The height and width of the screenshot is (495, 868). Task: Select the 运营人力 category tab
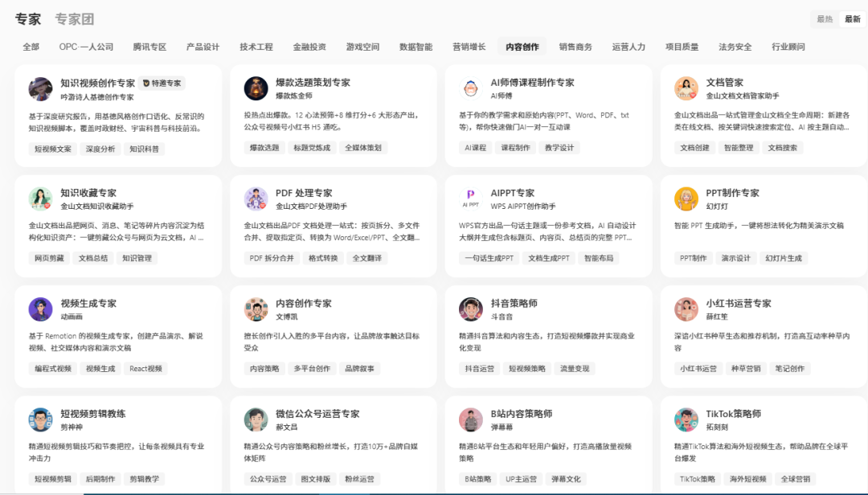coord(628,47)
